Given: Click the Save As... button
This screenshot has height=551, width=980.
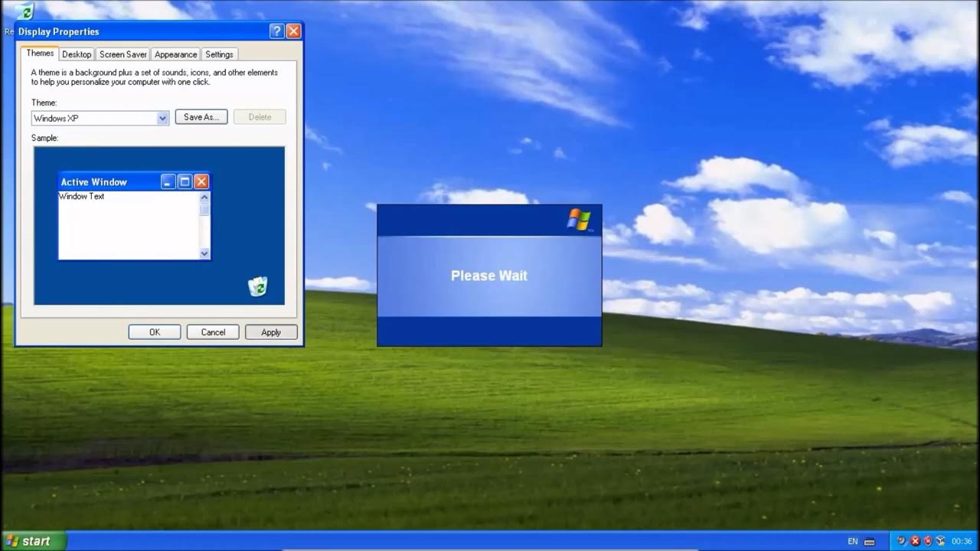Looking at the screenshot, I should (201, 117).
